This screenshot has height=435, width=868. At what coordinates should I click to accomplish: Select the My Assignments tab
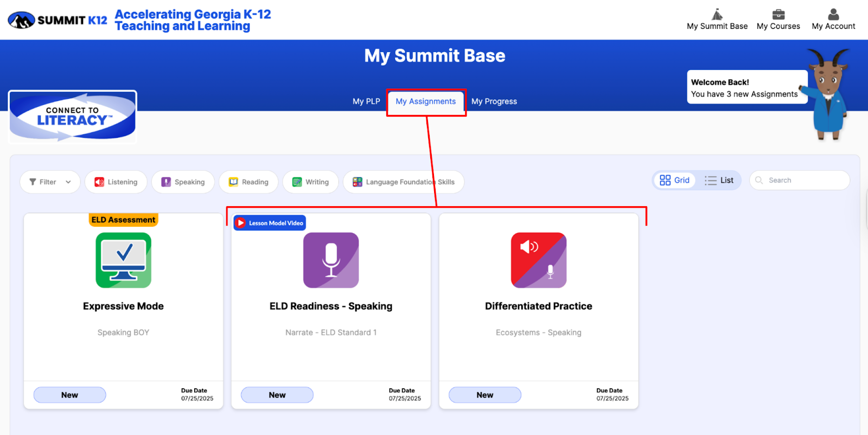[426, 101]
